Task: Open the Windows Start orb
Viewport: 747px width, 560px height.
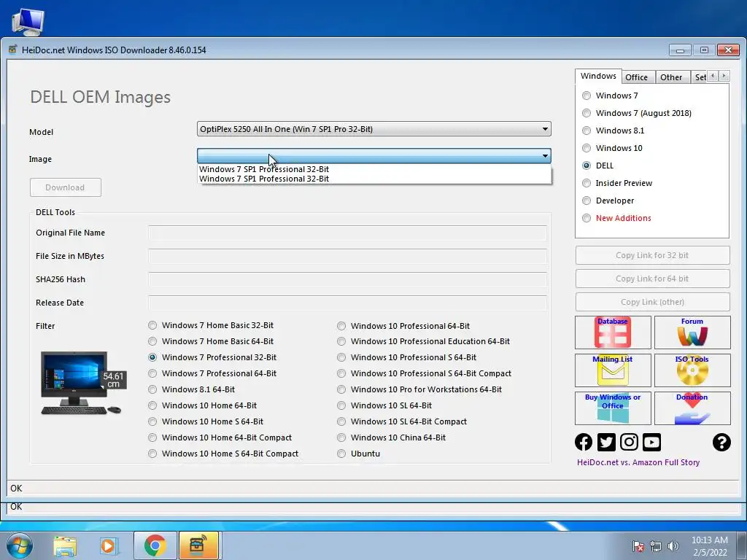Action: (x=19, y=545)
